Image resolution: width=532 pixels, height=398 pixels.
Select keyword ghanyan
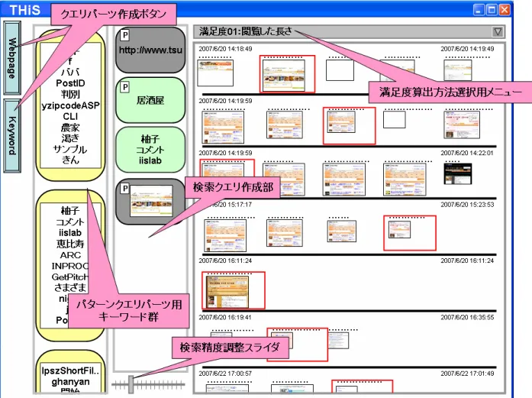(70, 382)
